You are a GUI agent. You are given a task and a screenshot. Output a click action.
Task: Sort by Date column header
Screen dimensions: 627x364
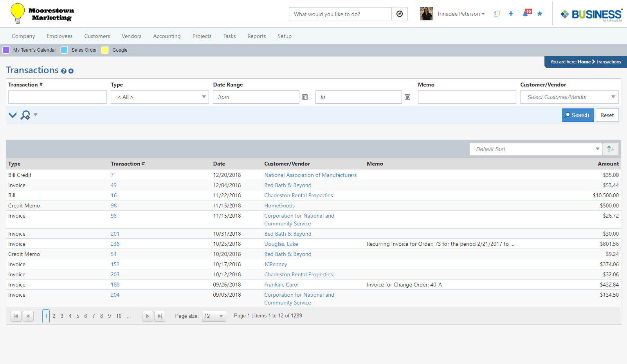(219, 164)
